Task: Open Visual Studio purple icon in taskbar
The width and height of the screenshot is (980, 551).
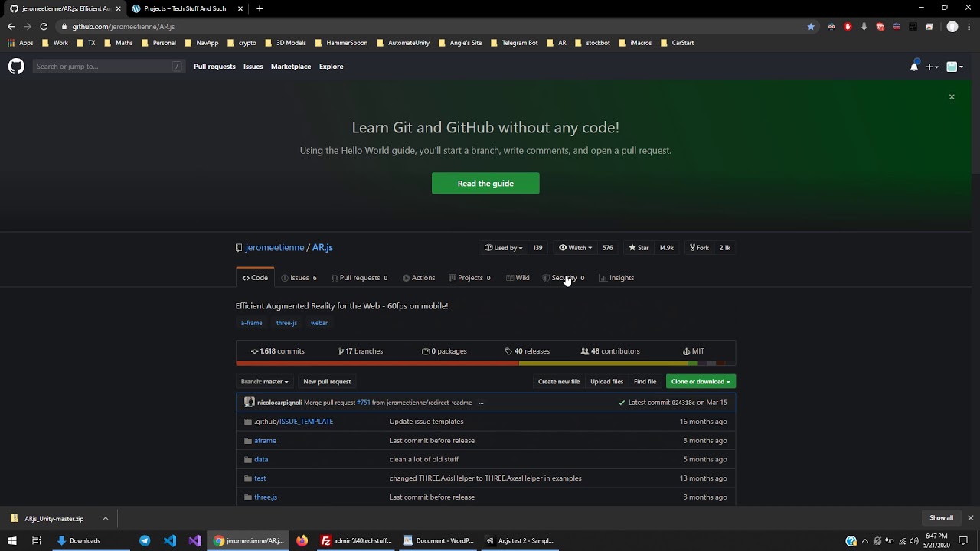Action: [x=194, y=540]
